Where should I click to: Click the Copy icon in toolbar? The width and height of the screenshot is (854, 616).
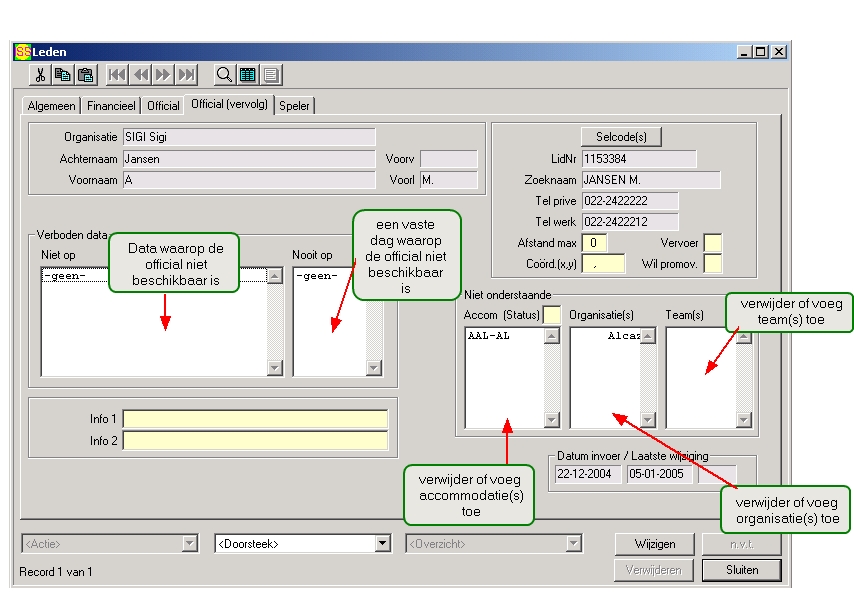62,75
